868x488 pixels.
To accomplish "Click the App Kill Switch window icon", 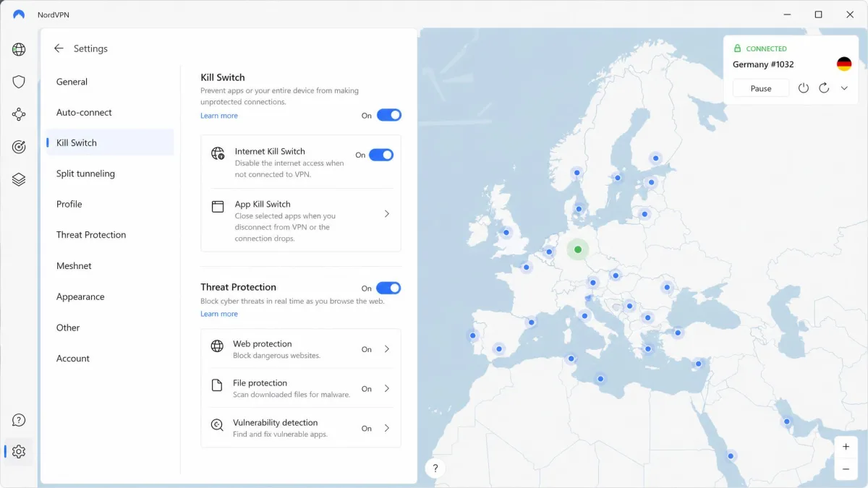I will tap(218, 207).
